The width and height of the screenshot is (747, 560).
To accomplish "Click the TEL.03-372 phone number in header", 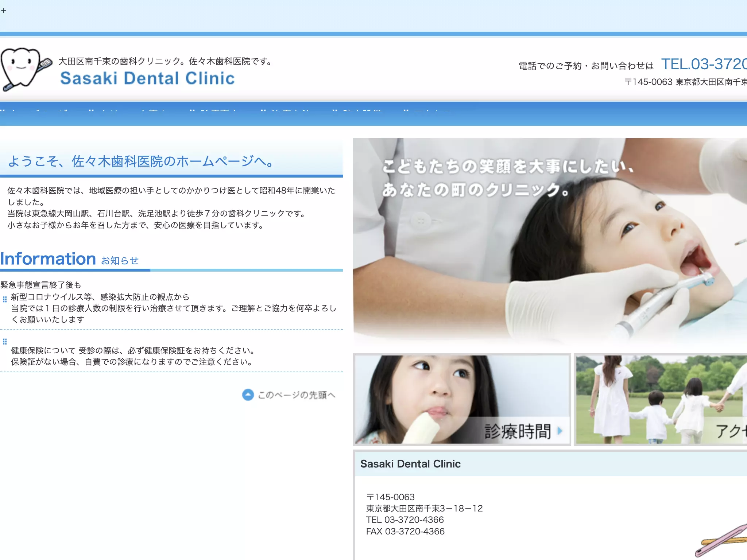I will point(704,64).
